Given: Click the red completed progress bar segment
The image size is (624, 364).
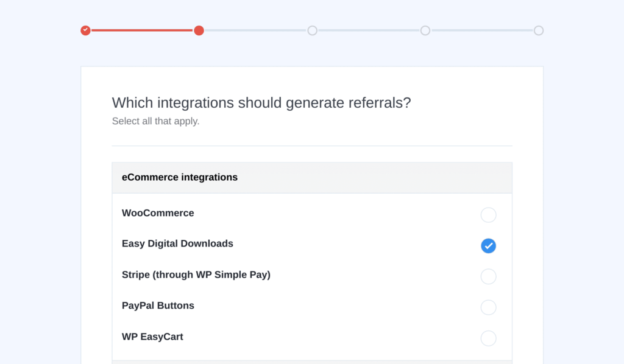Looking at the screenshot, I should [142, 30].
